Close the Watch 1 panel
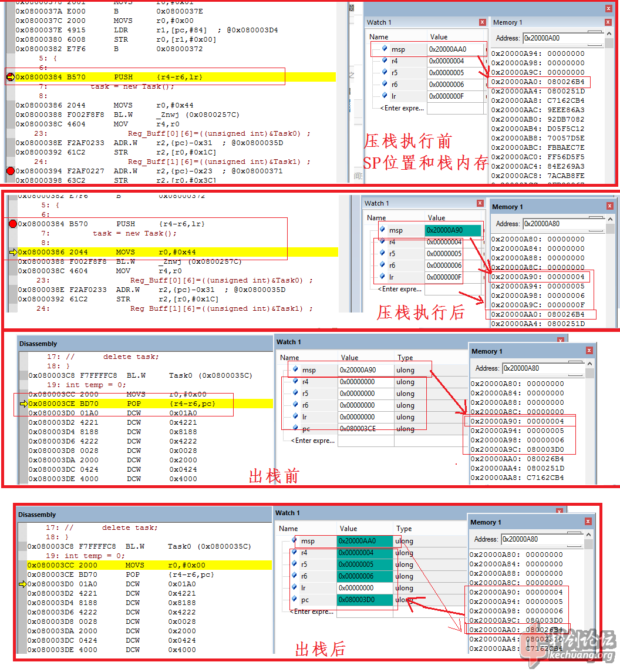Screen dimensions: 620x672 tap(483, 22)
